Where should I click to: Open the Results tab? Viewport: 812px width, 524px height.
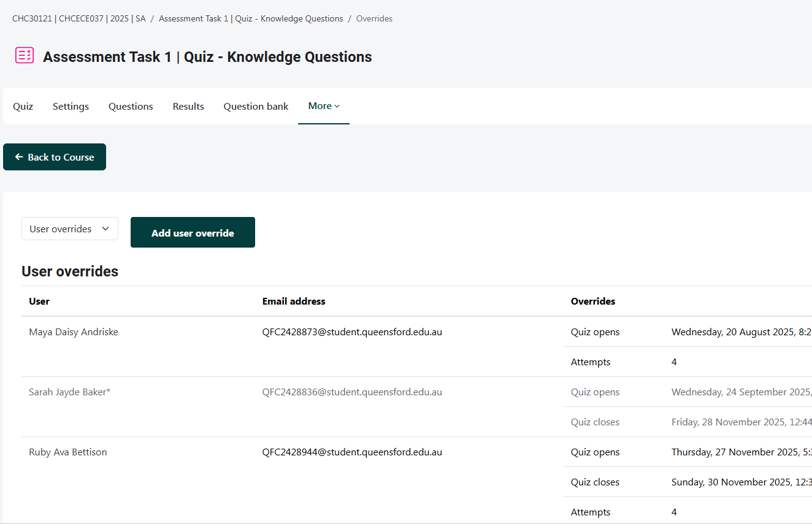coord(188,107)
